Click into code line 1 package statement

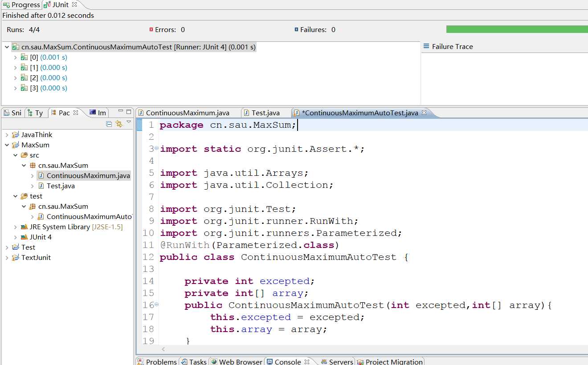[x=228, y=125]
